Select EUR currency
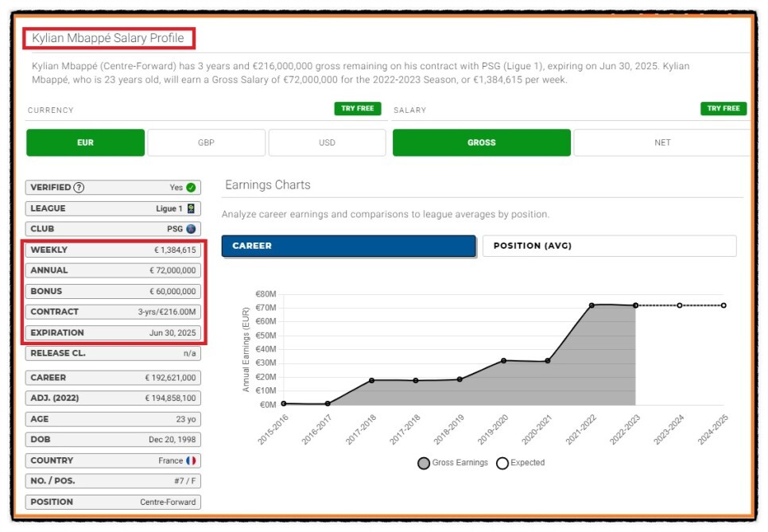 (85, 142)
